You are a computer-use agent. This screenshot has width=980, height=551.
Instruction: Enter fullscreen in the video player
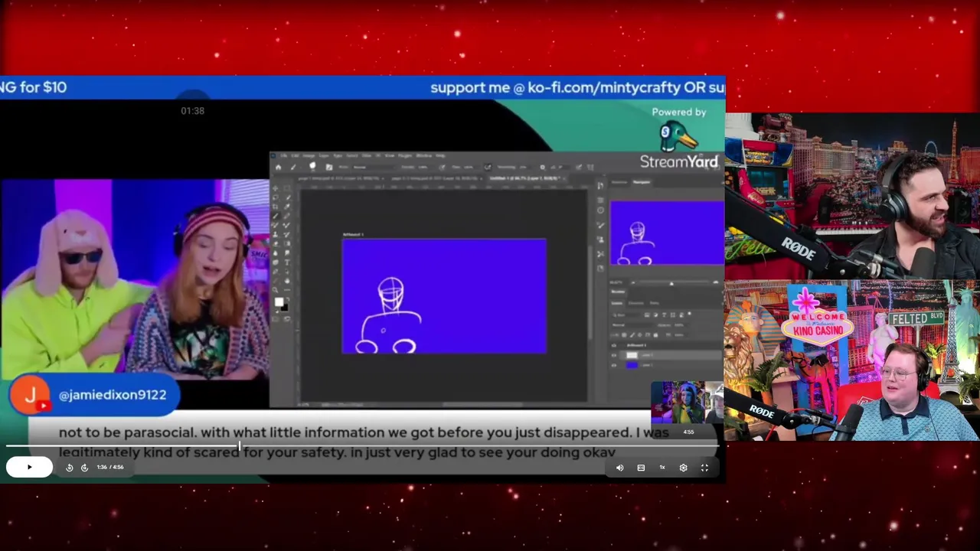point(704,468)
